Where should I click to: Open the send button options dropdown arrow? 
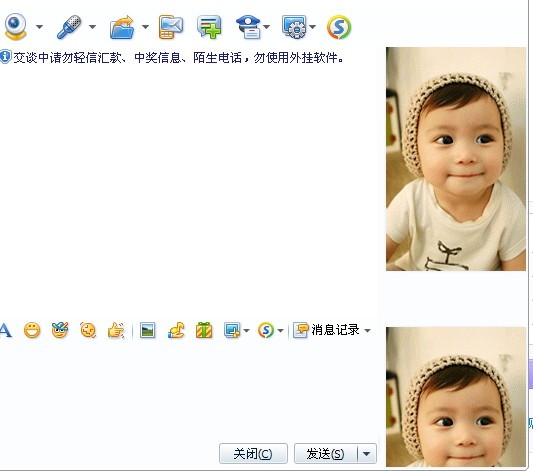click(367, 453)
